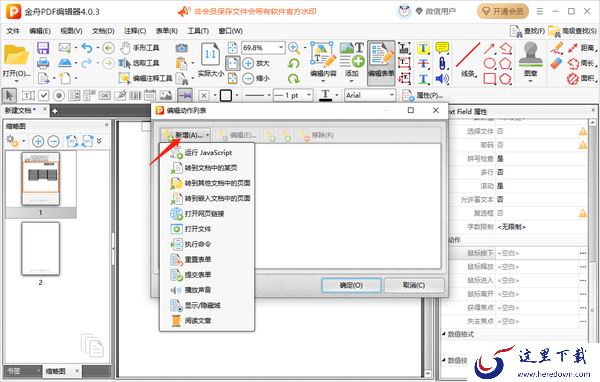The image size is (600, 382).
Task: Expand the 打开(O) dropdown arrow
Action: (16, 81)
